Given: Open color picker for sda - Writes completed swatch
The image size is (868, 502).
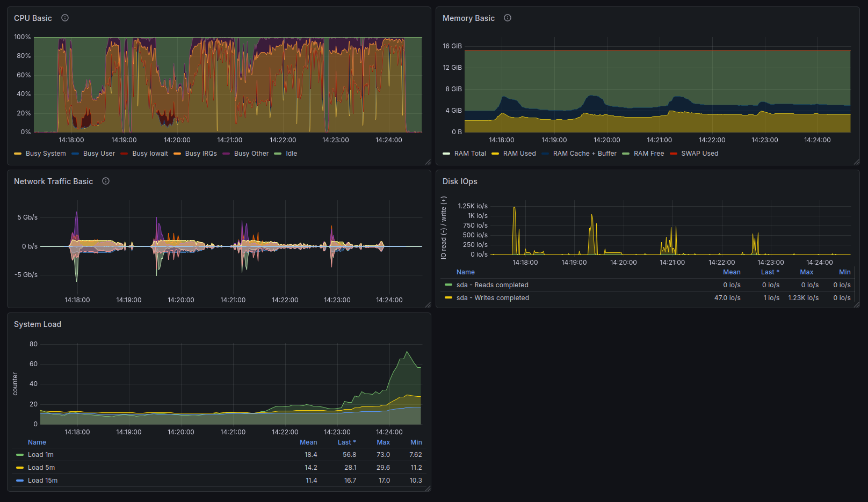Looking at the screenshot, I should [x=449, y=297].
